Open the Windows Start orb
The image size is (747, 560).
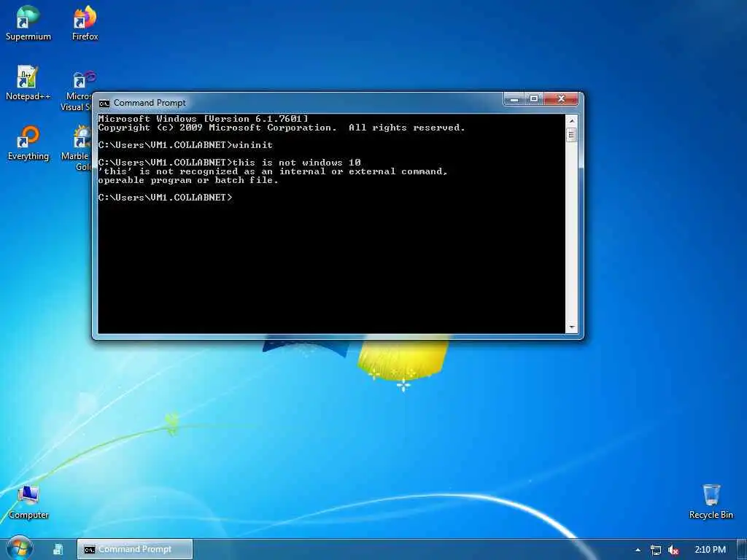coord(20,548)
